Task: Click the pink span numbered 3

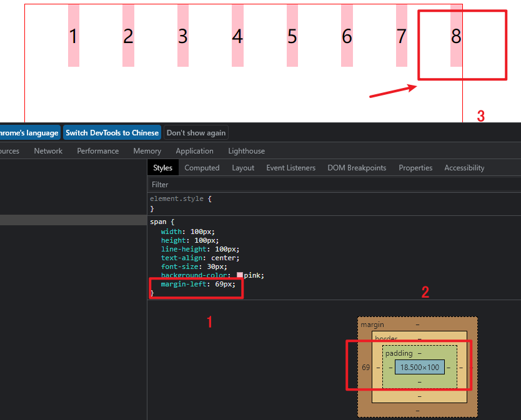Action: point(183,36)
